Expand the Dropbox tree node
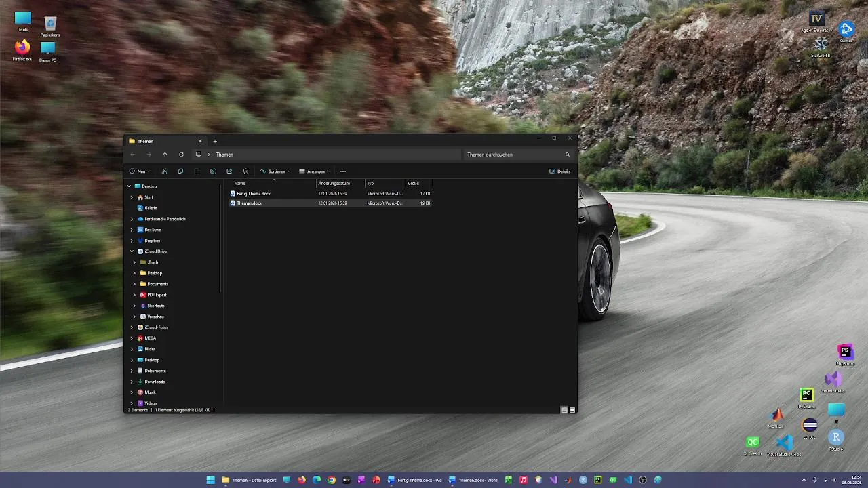This screenshot has height=488, width=868. 132,241
